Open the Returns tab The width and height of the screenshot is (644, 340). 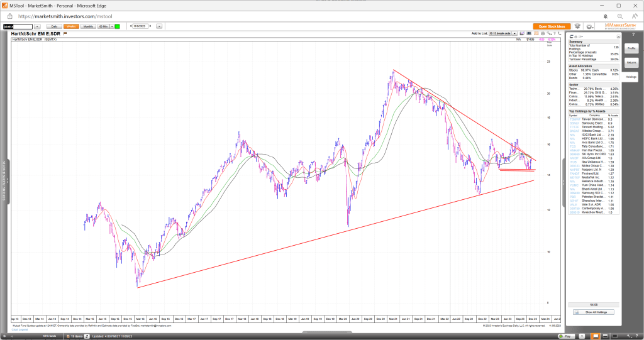coord(631,62)
